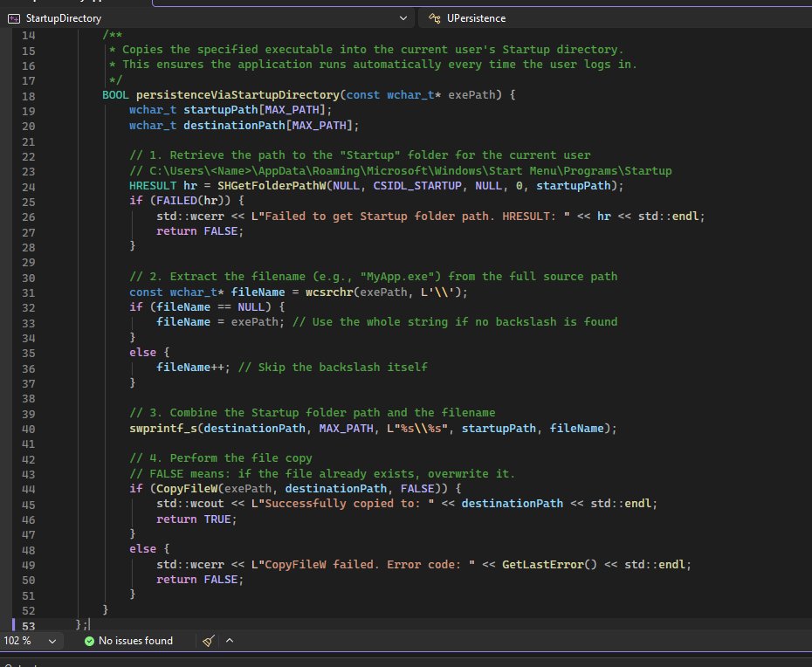Click the BOOL return type on line 18
This screenshot has width=812, height=667.
pyautogui.click(x=115, y=95)
